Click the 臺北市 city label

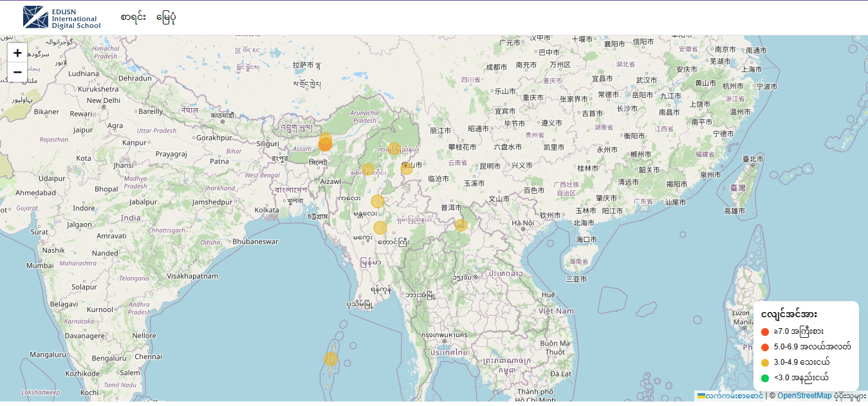point(753,158)
